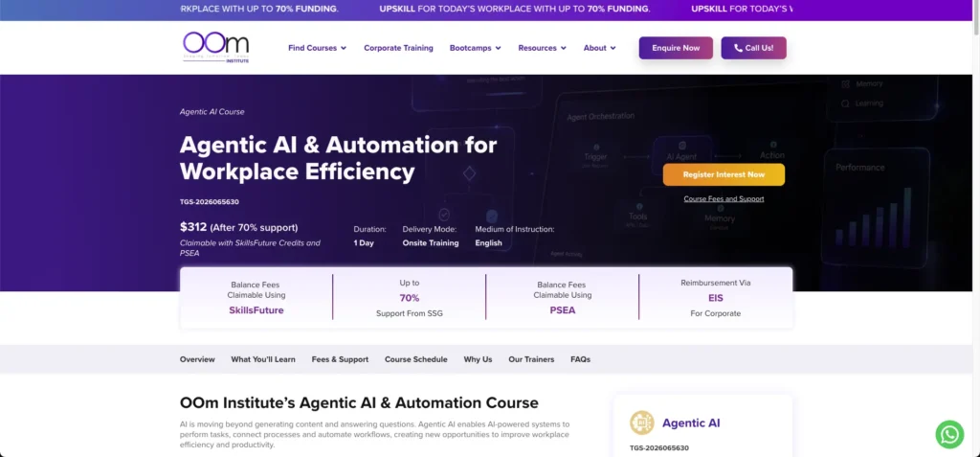This screenshot has width=980, height=457.
Task: Open the Resources dropdown menu
Action: point(542,48)
